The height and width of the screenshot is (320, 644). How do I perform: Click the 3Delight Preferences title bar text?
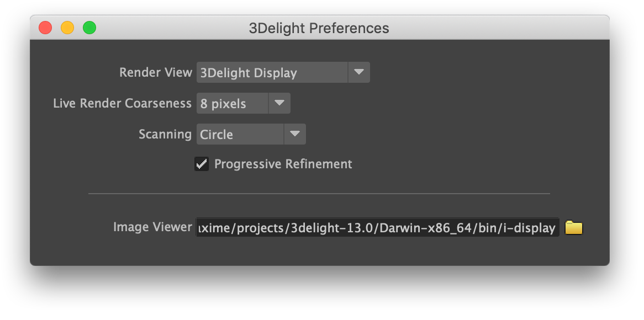(319, 28)
